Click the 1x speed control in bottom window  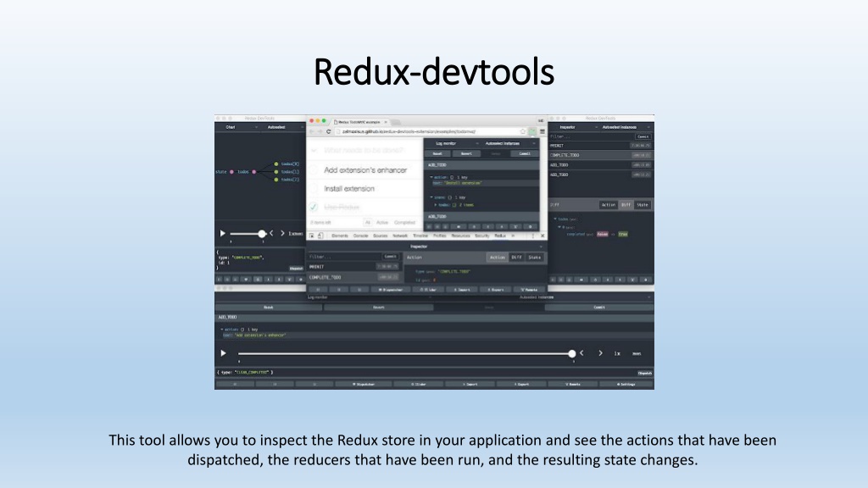point(617,353)
